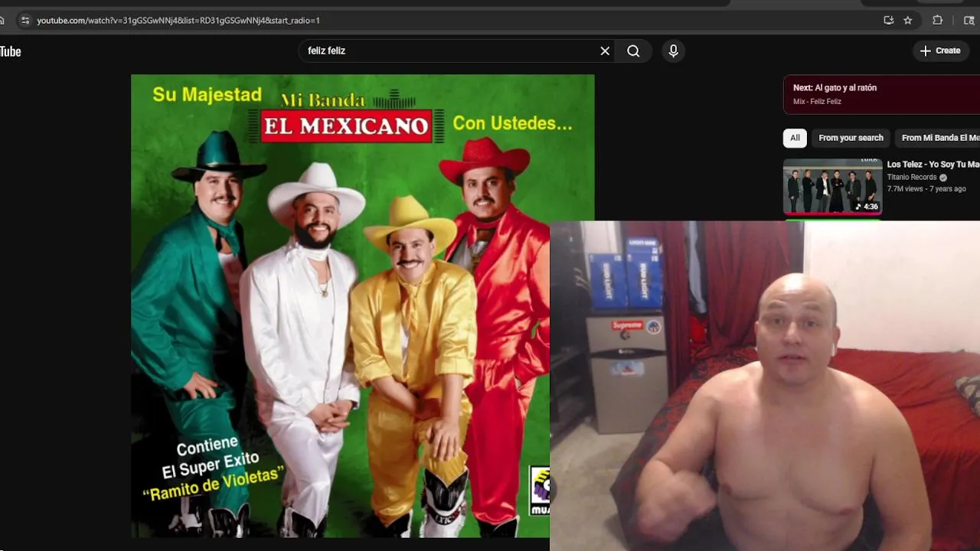Image resolution: width=980 pixels, height=551 pixels.
Task: Open the Create button
Action: 939,51
